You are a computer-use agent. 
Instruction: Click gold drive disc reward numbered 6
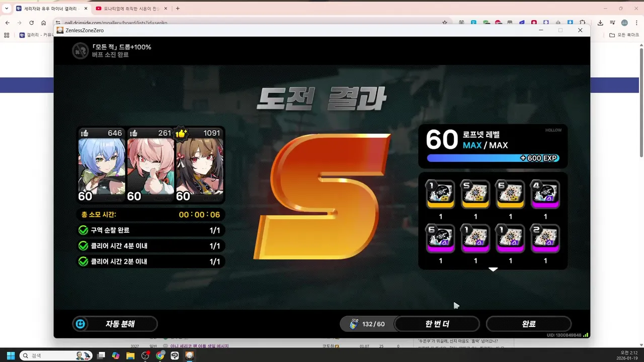(510, 194)
